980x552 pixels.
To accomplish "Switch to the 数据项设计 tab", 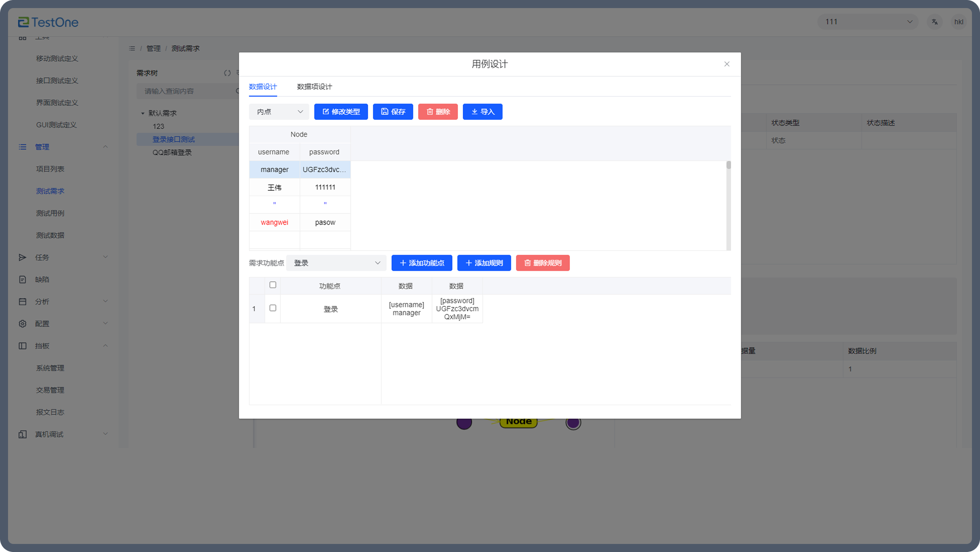I will (x=314, y=87).
